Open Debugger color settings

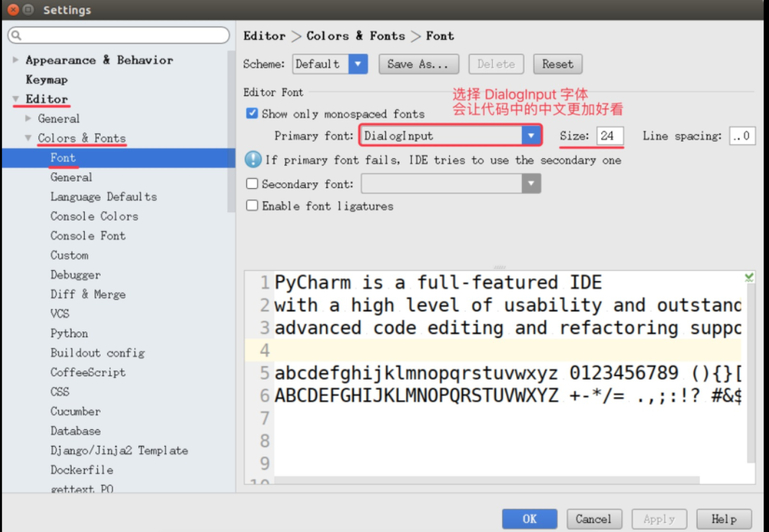click(75, 275)
